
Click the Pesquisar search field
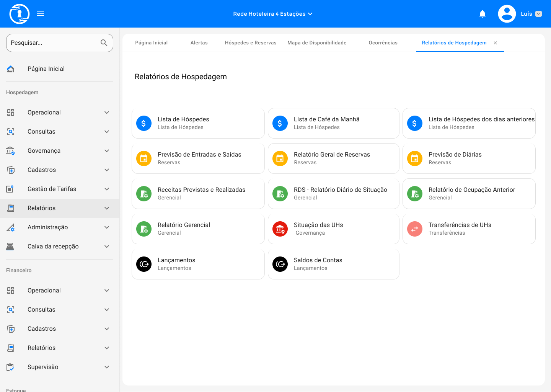coord(54,43)
